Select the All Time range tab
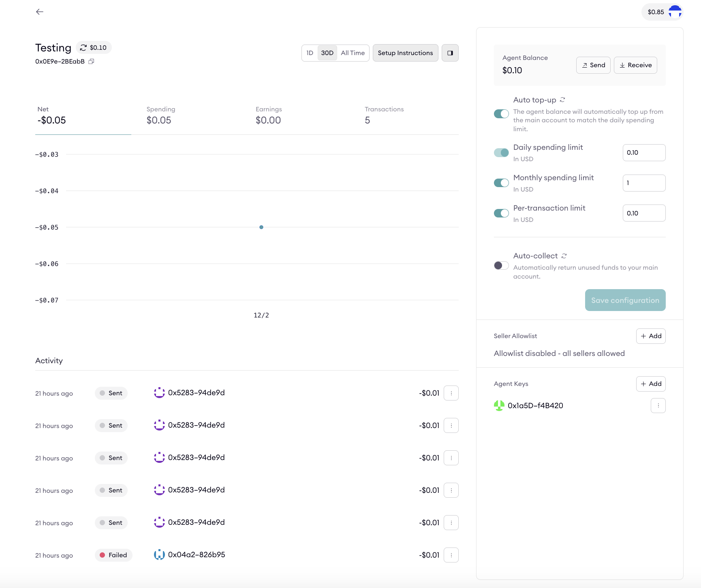The width and height of the screenshot is (701, 588). tap(353, 53)
